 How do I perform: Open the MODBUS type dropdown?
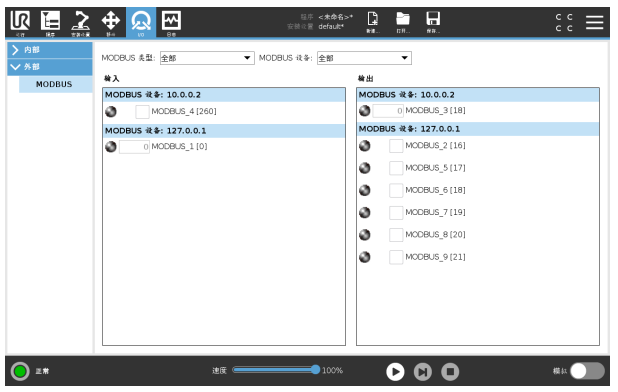pyautogui.click(x=207, y=58)
